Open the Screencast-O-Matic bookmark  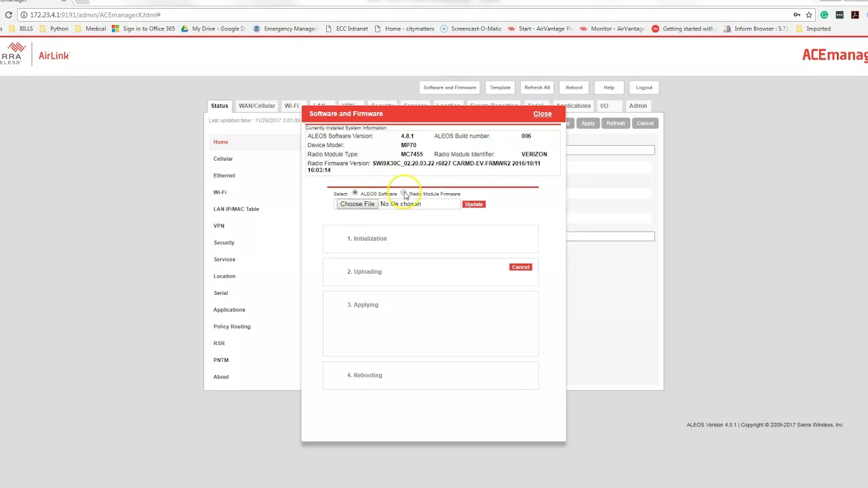pos(471,29)
